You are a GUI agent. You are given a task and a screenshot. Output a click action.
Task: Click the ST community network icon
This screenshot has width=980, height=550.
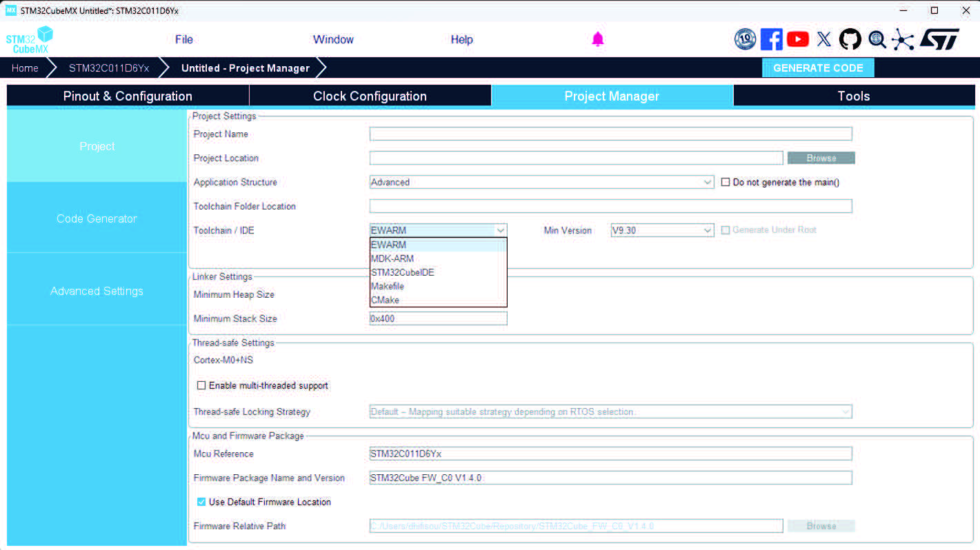pos(903,39)
